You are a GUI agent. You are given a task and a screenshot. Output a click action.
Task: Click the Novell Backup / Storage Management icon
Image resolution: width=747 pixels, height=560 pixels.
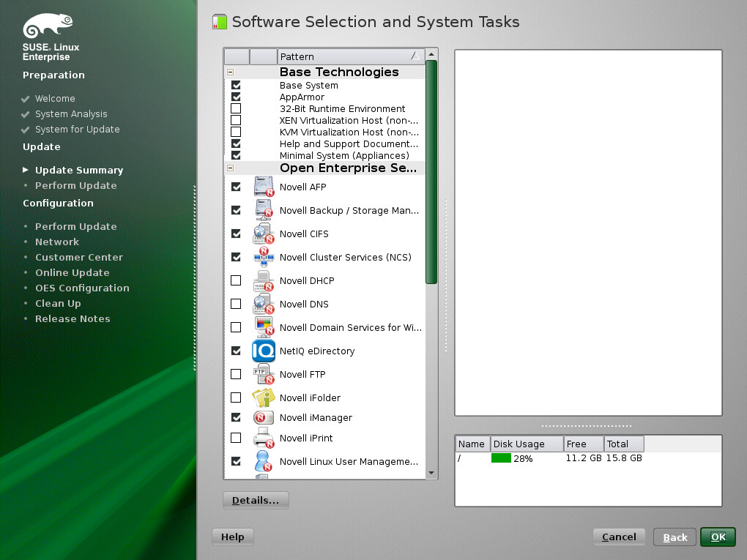click(x=264, y=210)
